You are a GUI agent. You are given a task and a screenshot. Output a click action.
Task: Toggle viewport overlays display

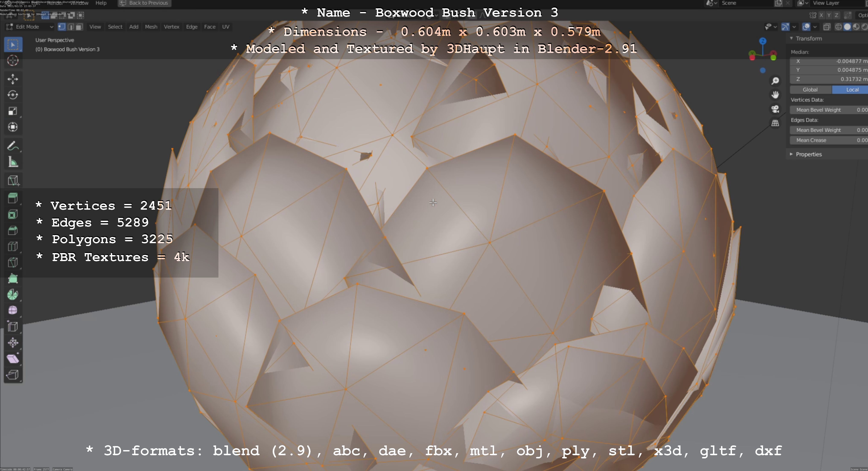pyautogui.click(x=806, y=27)
